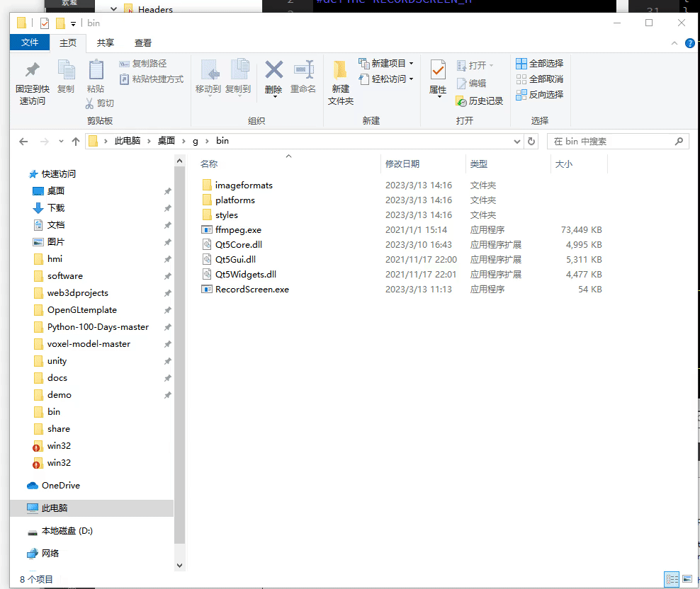This screenshot has width=700, height=589.
Task: Open the New Item (新建项目) dropdown
Action: (x=388, y=64)
